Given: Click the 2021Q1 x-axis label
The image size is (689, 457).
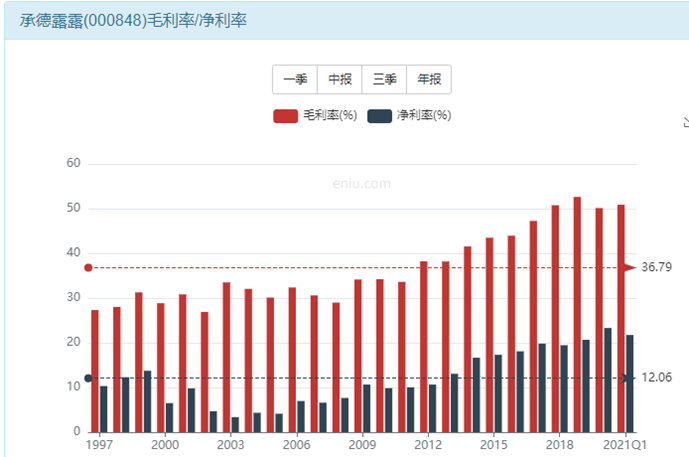Looking at the screenshot, I should [x=625, y=445].
